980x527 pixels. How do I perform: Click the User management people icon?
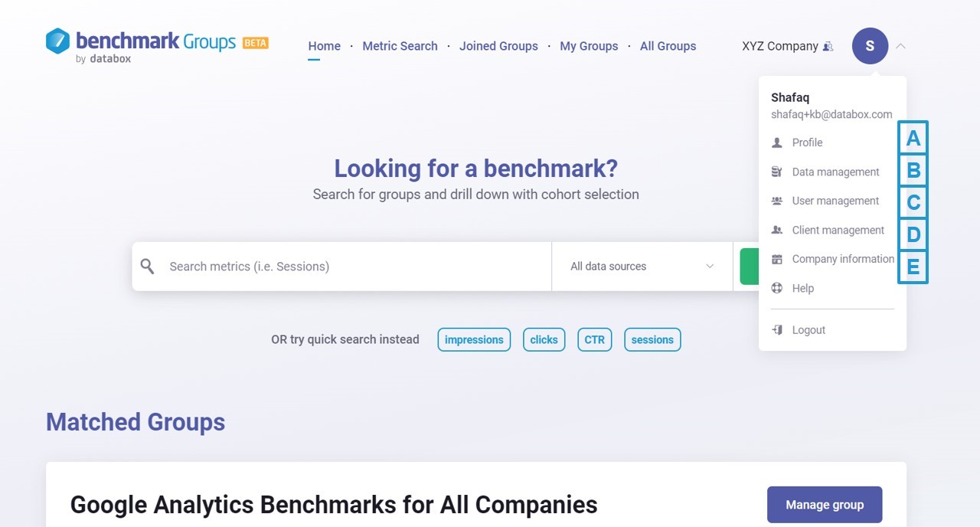(x=776, y=201)
